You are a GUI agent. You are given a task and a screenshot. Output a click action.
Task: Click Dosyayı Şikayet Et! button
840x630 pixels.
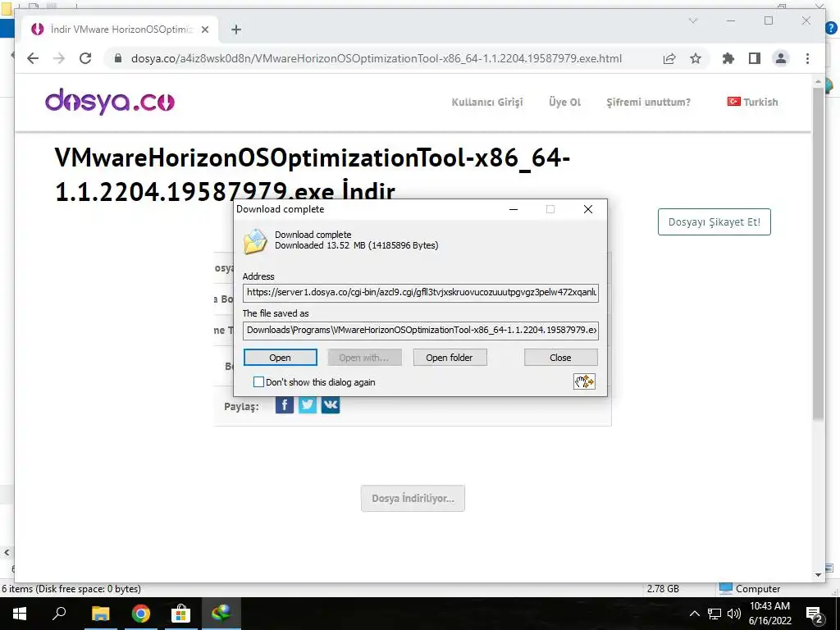point(714,221)
